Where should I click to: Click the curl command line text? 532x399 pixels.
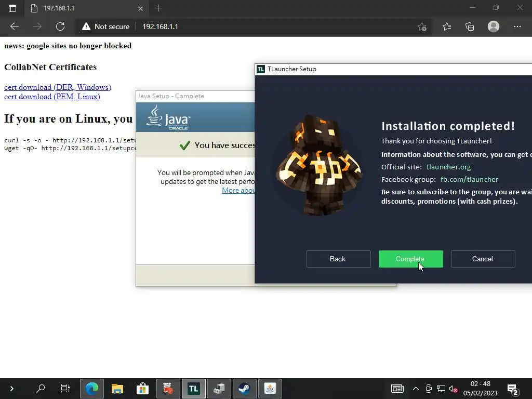click(x=70, y=140)
